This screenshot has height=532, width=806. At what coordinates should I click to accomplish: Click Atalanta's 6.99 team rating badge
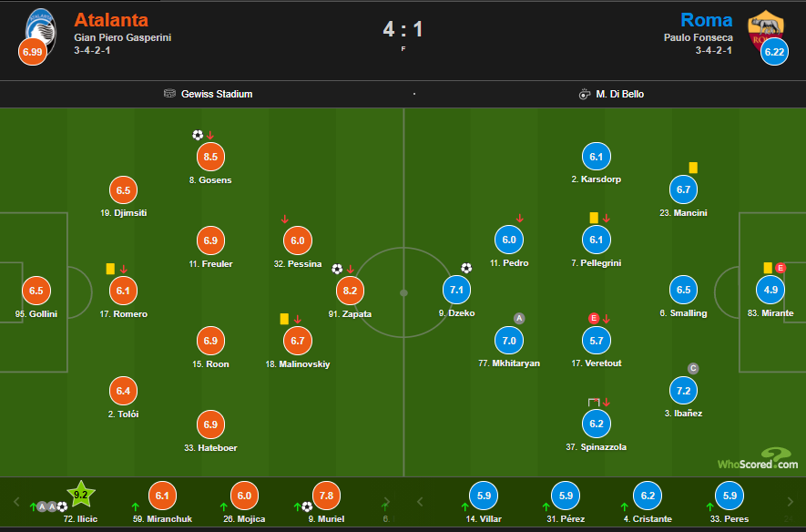point(32,53)
